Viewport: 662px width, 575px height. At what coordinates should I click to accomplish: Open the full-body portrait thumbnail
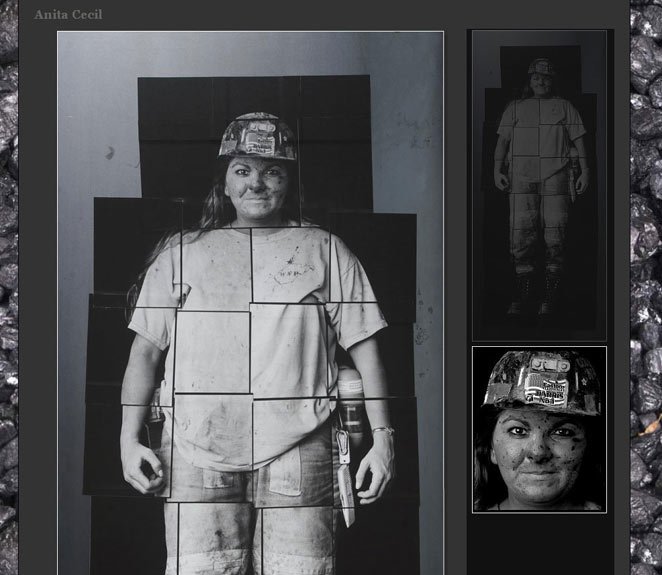pyautogui.click(x=539, y=185)
